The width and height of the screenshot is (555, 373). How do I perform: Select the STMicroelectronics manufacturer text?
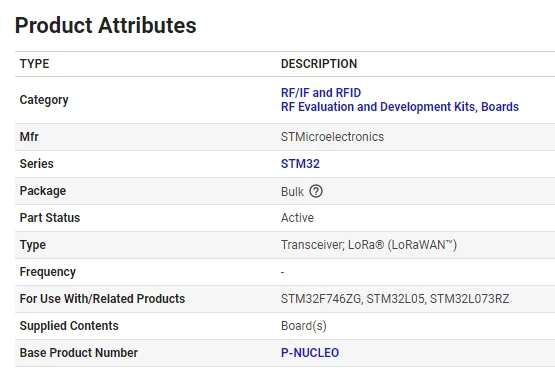tap(332, 137)
